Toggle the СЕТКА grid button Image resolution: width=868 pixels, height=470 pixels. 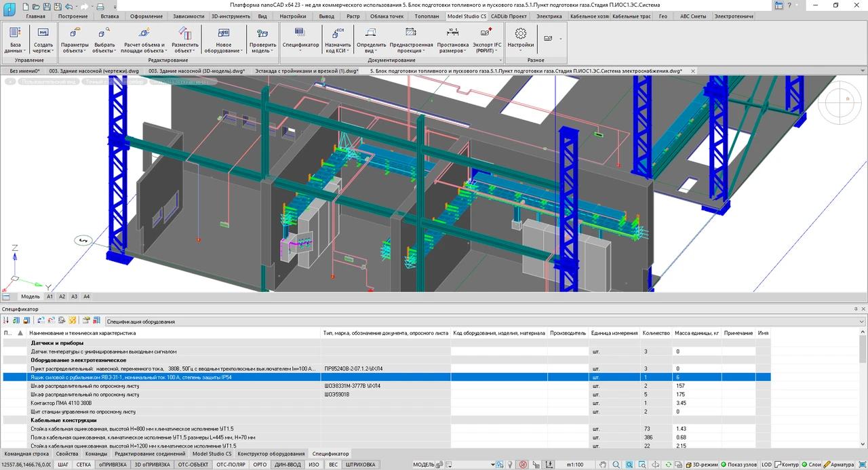click(x=83, y=465)
